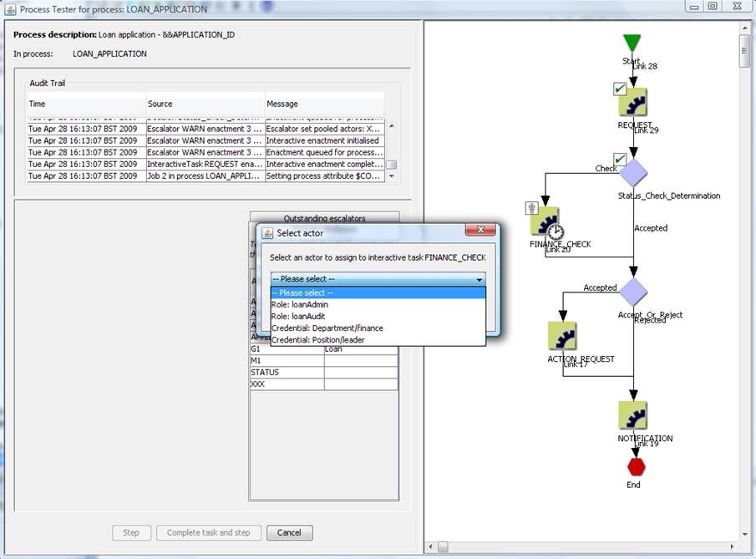Click the Accept_Or_Reject decision diamond

click(x=632, y=291)
